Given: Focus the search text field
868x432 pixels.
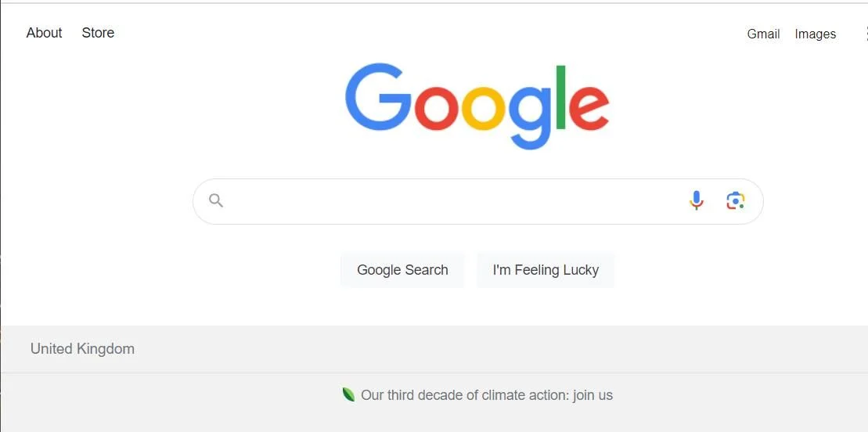Looking at the screenshot, I should pyautogui.click(x=454, y=201).
